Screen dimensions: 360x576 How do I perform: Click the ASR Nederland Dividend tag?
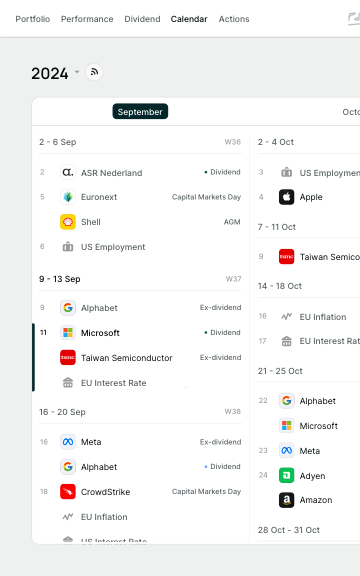tap(223, 172)
